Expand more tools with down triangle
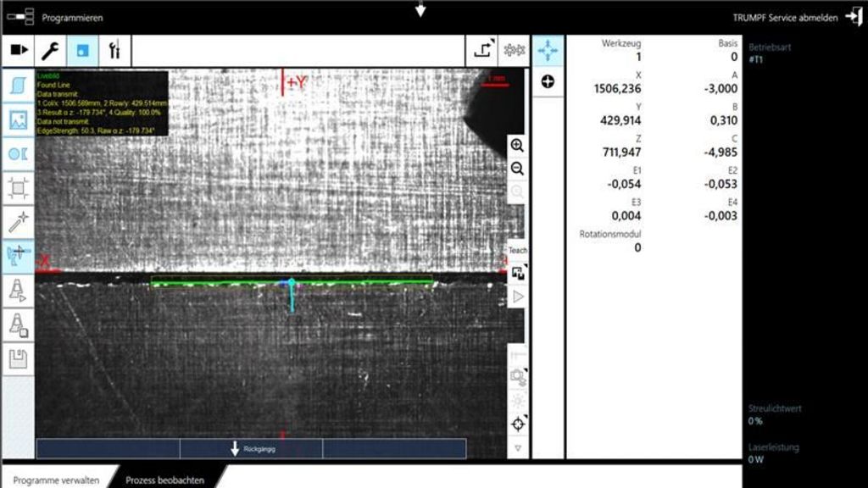 (518, 448)
